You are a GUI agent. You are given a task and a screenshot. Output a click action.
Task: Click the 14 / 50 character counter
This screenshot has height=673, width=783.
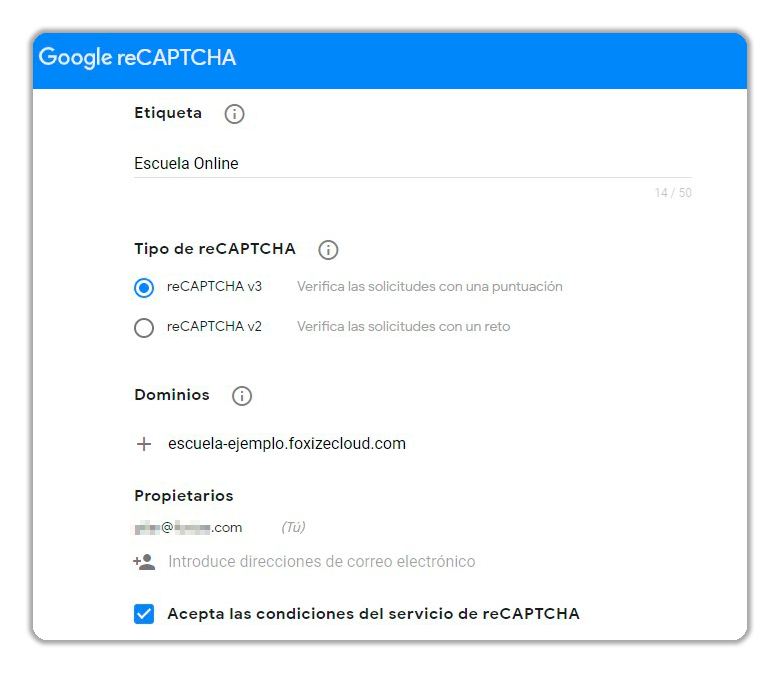673,193
